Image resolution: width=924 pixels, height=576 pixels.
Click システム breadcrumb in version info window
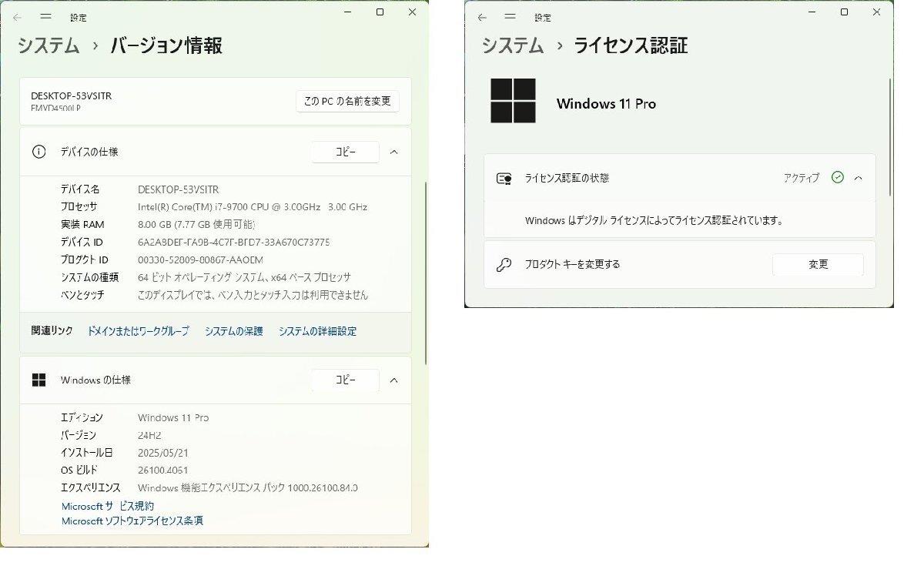click(x=49, y=45)
